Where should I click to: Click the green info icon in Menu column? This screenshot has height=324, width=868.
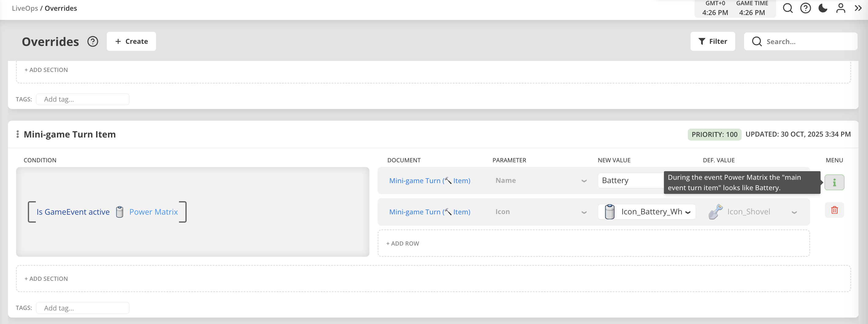pos(834,183)
